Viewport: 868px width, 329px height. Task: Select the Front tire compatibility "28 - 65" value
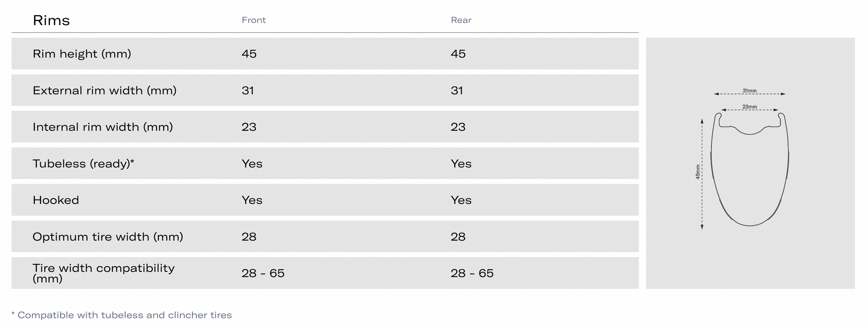point(263,273)
